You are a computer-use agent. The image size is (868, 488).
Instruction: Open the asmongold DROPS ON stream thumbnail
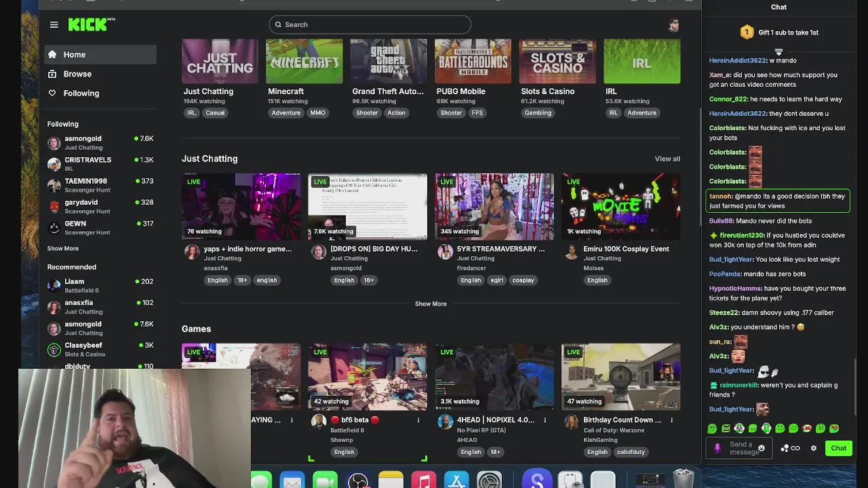click(368, 207)
